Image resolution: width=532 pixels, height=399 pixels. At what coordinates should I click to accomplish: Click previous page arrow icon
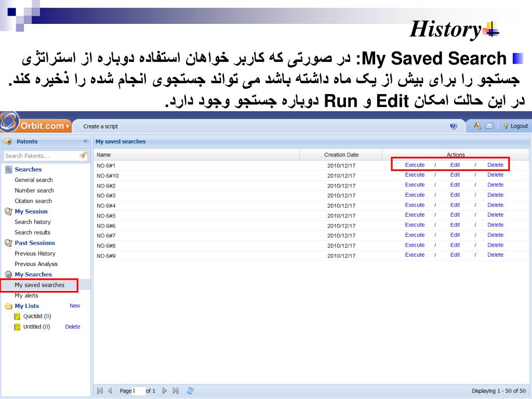click(x=110, y=391)
